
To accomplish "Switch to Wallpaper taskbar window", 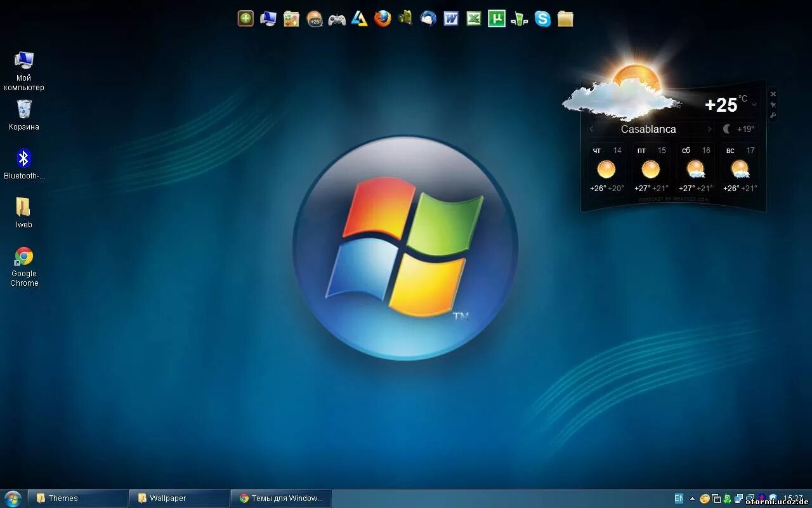I will tap(180, 498).
